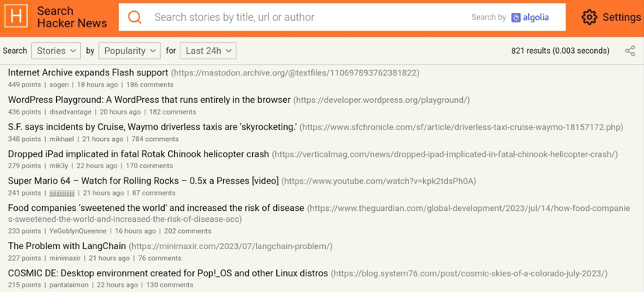Open the S.F. driverless taxis story
This screenshot has width=644, height=292.
click(152, 127)
